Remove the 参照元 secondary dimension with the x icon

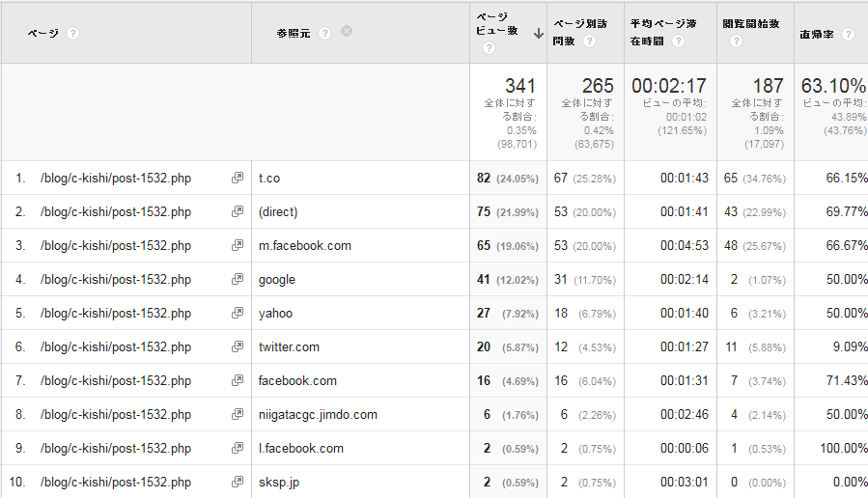click(347, 31)
